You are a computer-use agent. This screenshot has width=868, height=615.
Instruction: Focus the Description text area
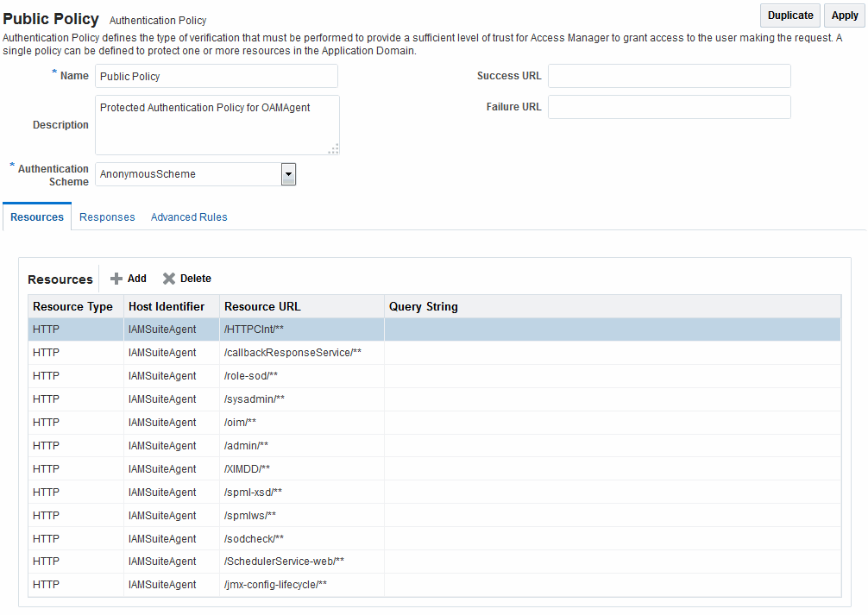(x=217, y=125)
